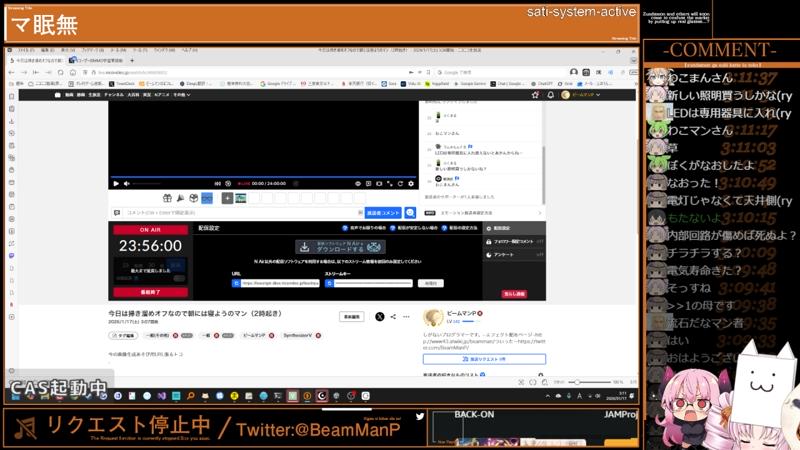Click the blue 放送者コメント button
The height and width of the screenshot is (450, 800).
(x=383, y=213)
